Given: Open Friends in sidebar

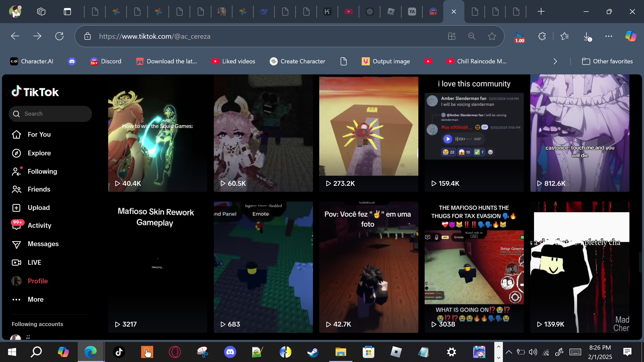Looking at the screenshot, I should [39, 189].
